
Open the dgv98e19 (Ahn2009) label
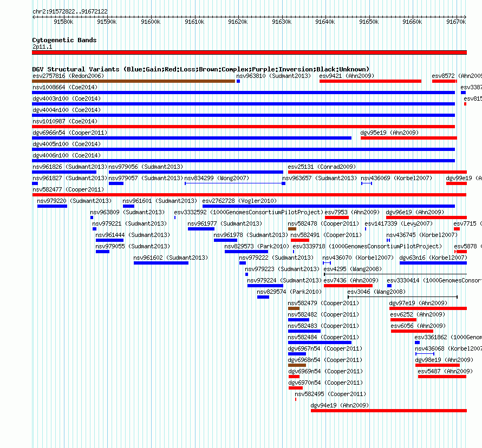pyautogui.click(x=444, y=360)
